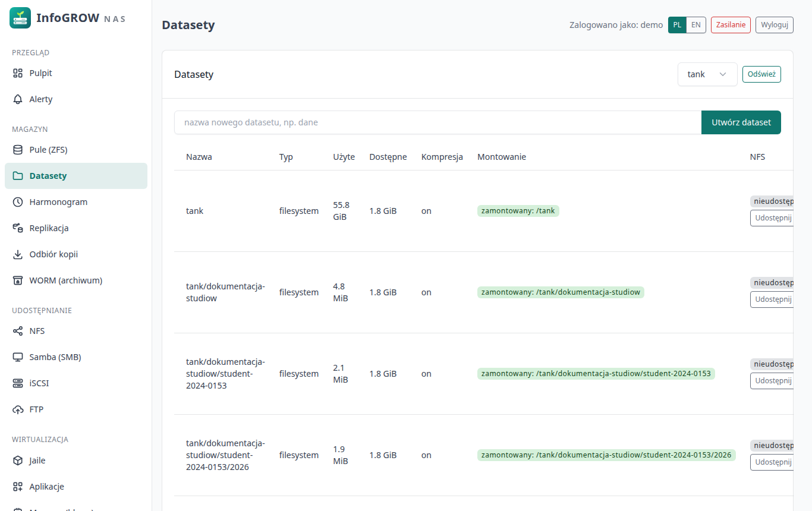Navigate to Samba (SMB) menu entry

tap(76, 357)
